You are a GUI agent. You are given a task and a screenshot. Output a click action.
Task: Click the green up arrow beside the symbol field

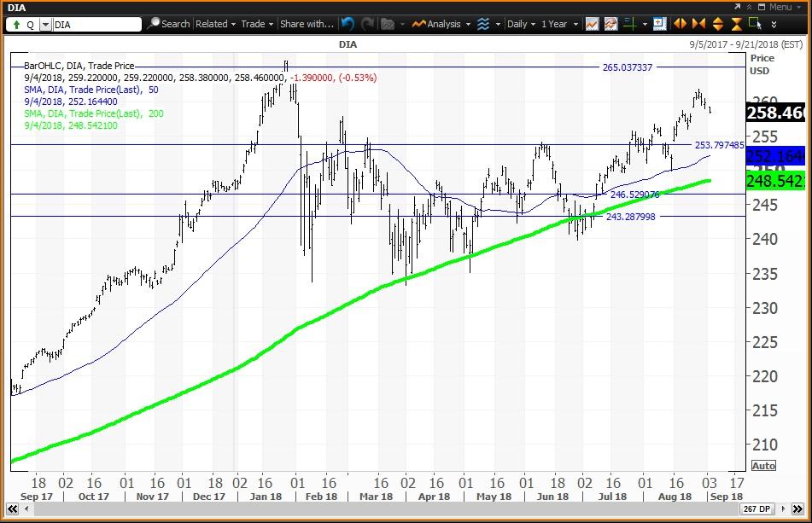(x=17, y=24)
